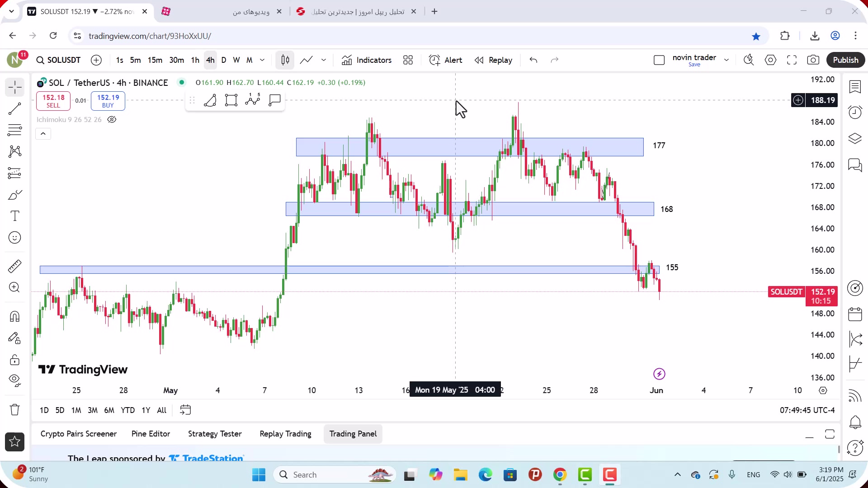Select rectangle tool in floating toolbar
Screen dimensions: 868x488
click(x=231, y=100)
